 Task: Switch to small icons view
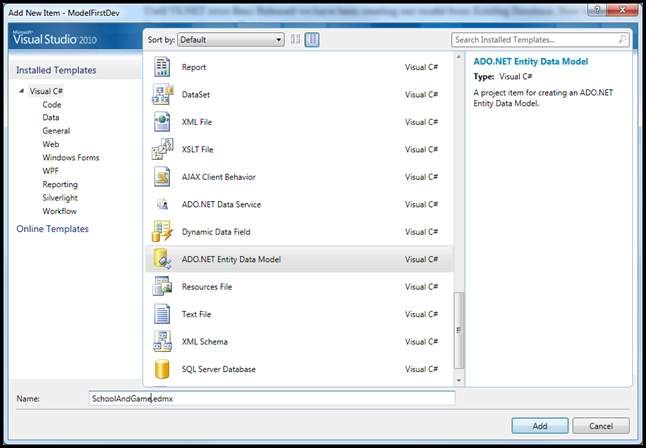pyautogui.click(x=295, y=40)
